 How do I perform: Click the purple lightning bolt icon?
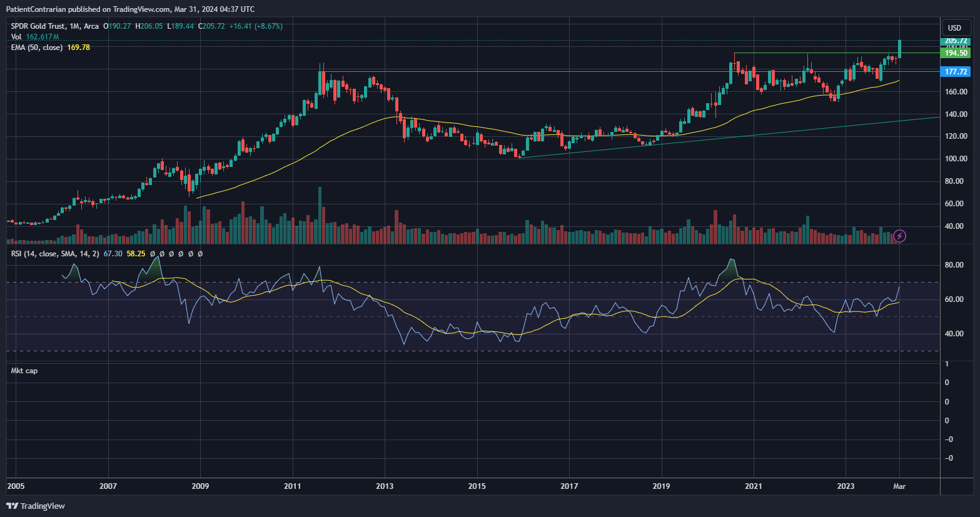[899, 236]
